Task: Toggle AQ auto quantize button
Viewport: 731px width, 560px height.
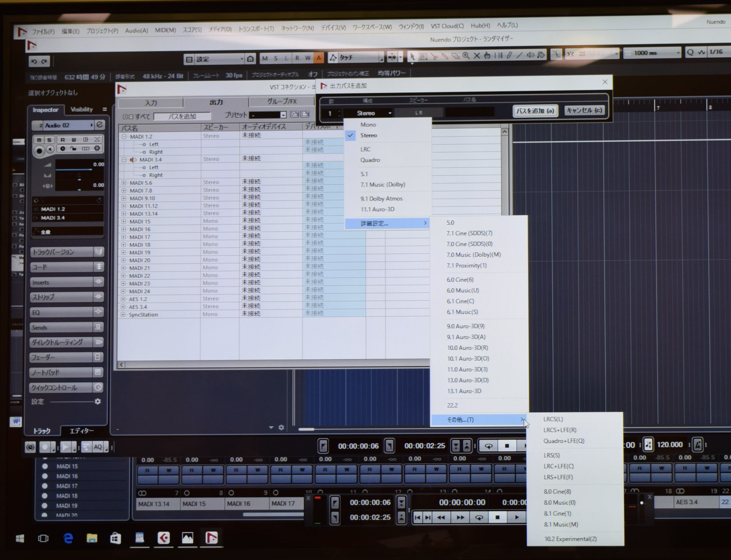Action: 98,447
